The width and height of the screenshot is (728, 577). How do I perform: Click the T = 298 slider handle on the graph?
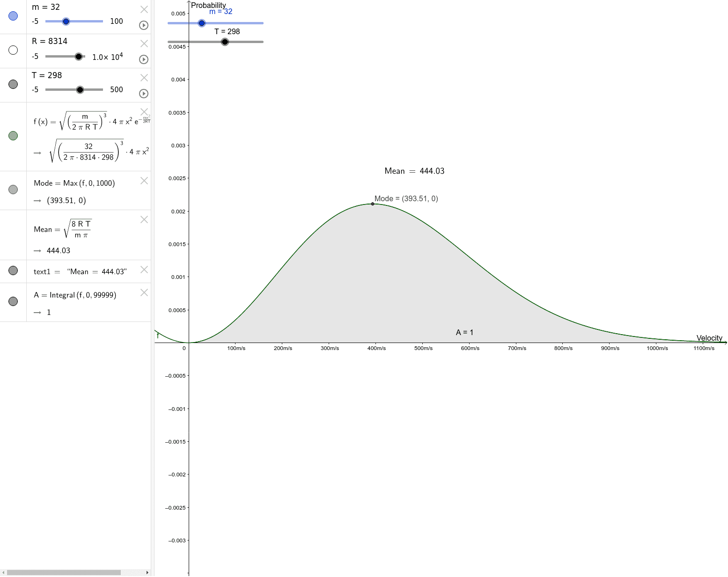[225, 42]
